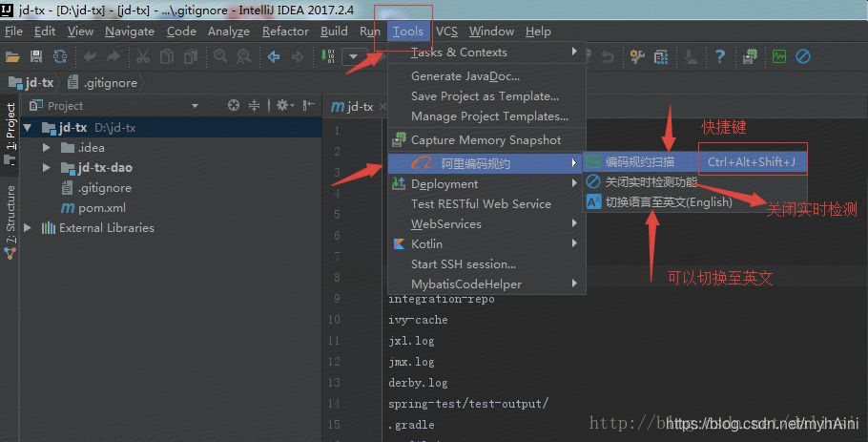Choose Start SSH session...
The height and width of the screenshot is (442, 868).
click(486, 264)
